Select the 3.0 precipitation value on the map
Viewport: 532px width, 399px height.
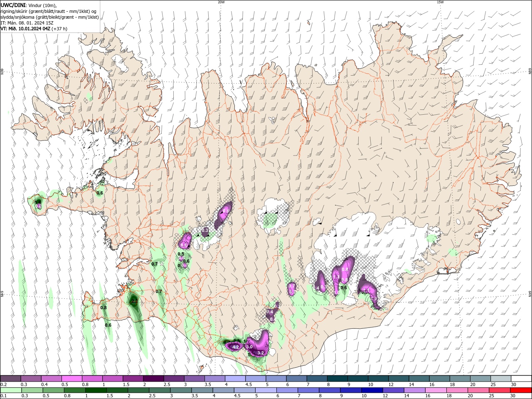(249, 347)
